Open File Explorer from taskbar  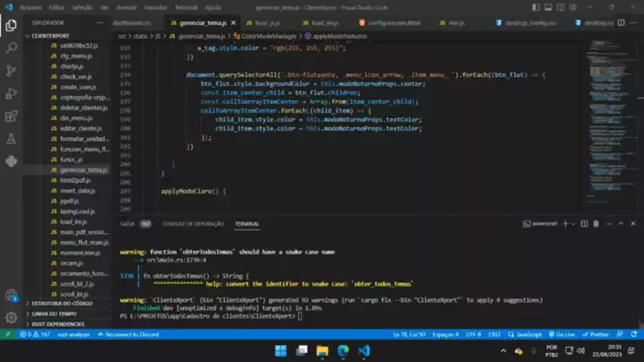322,351
